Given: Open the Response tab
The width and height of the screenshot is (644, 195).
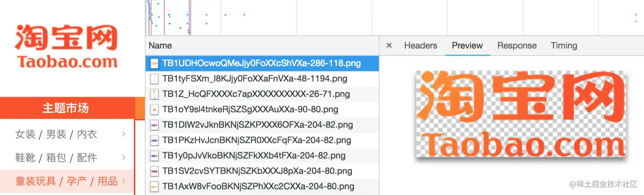Looking at the screenshot, I should 517,46.
